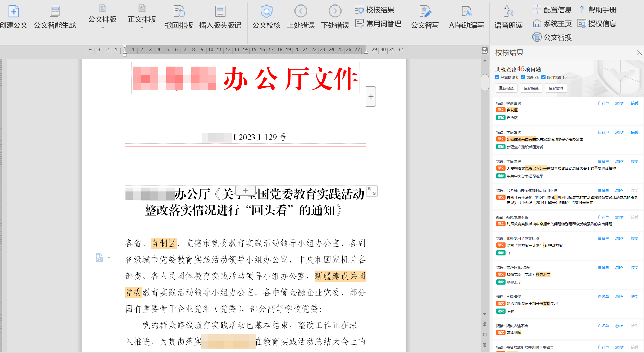Toggle 严重错误 checkbox
Viewport: 644px width, 353px height.
click(x=497, y=77)
